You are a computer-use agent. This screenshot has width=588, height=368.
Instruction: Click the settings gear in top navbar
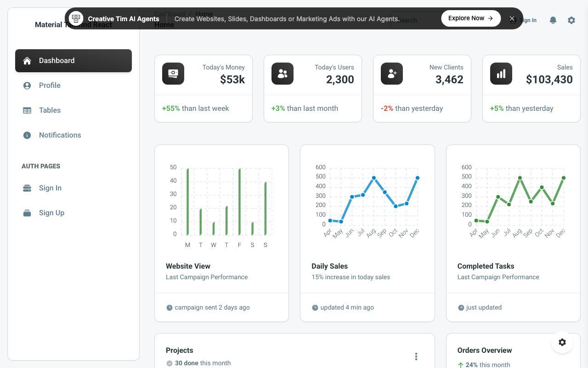[571, 20]
